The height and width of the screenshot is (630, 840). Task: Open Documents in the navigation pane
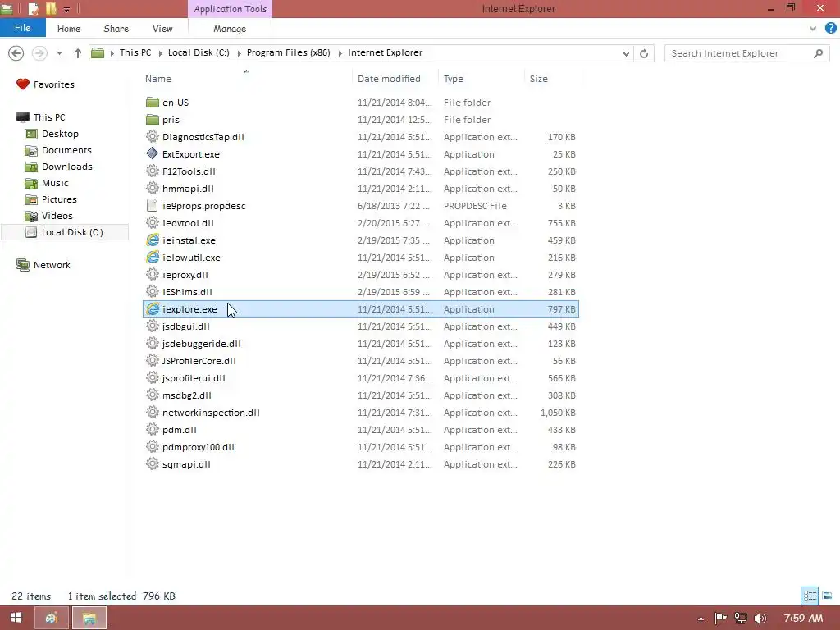66,151
